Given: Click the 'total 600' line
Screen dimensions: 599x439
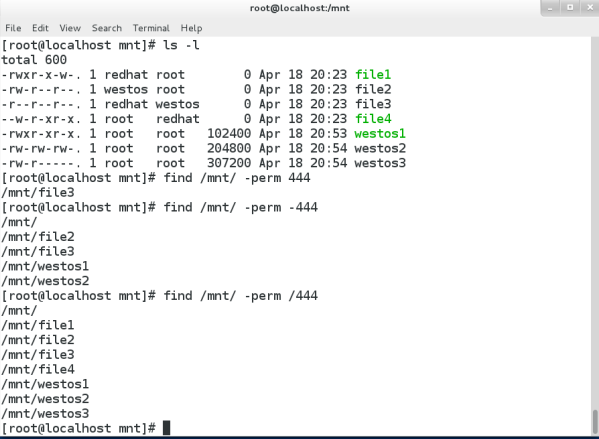Looking at the screenshot, I should click(34, 60).
